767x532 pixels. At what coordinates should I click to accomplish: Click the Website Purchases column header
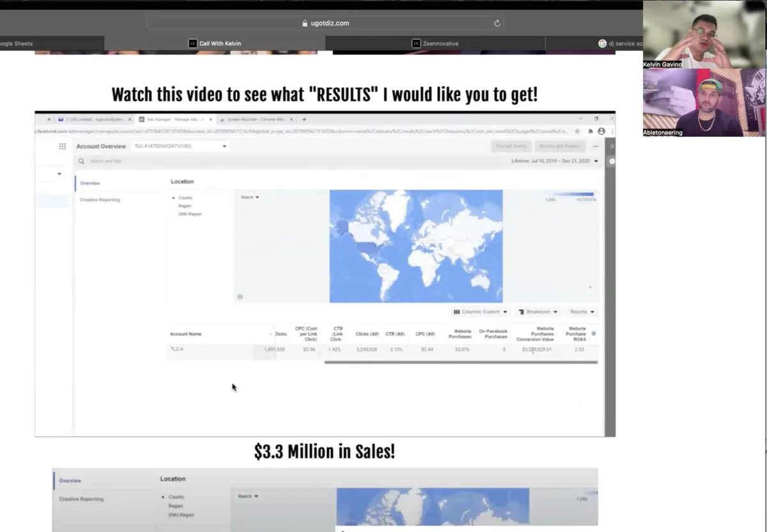pyautogui.click(x=460, y=334)
